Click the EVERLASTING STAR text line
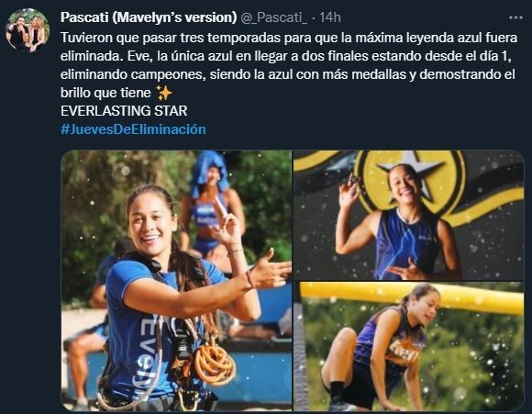This screenshot has width=532, height=414. (124, 111)
